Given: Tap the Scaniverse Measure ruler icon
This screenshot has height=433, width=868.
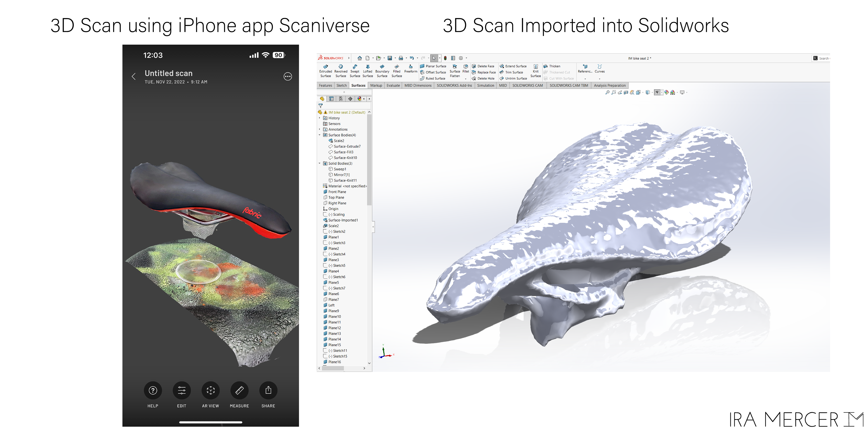Looking at the screenshot, I should pos(239,390).
